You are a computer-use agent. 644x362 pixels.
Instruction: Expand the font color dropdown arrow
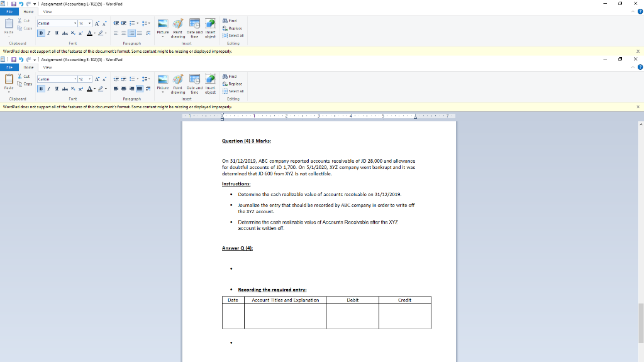pos(95,88)
